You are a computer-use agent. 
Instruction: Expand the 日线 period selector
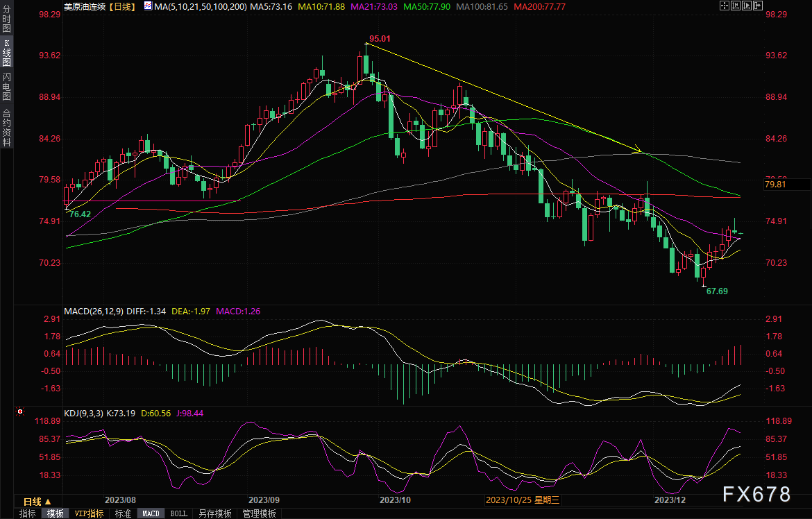[x=34, y=502]
